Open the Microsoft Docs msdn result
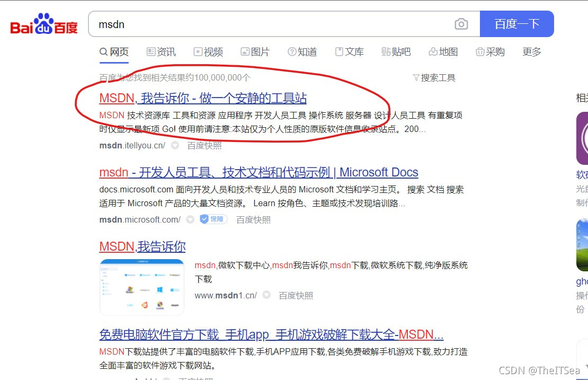 pos(259,173)
